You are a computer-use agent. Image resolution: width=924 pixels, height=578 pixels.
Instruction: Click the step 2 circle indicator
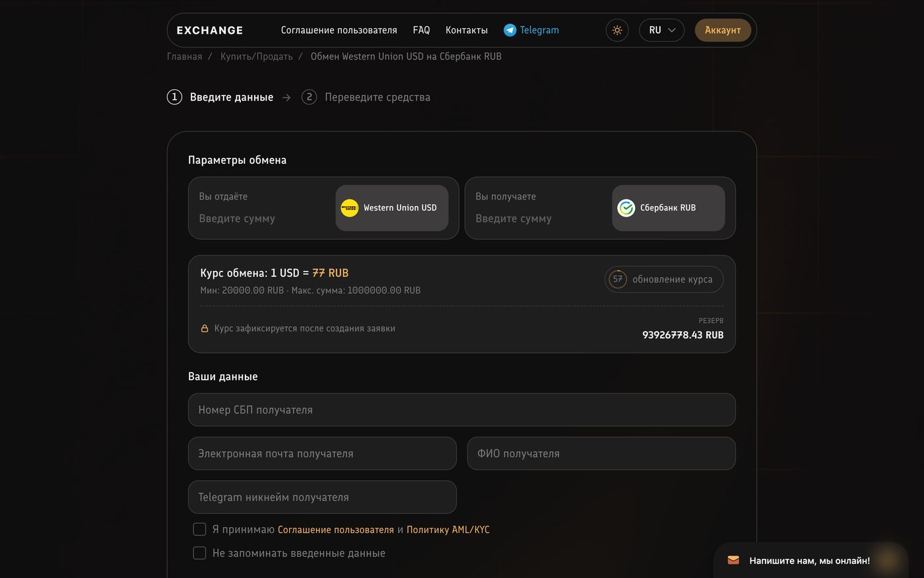click(309, 97)
